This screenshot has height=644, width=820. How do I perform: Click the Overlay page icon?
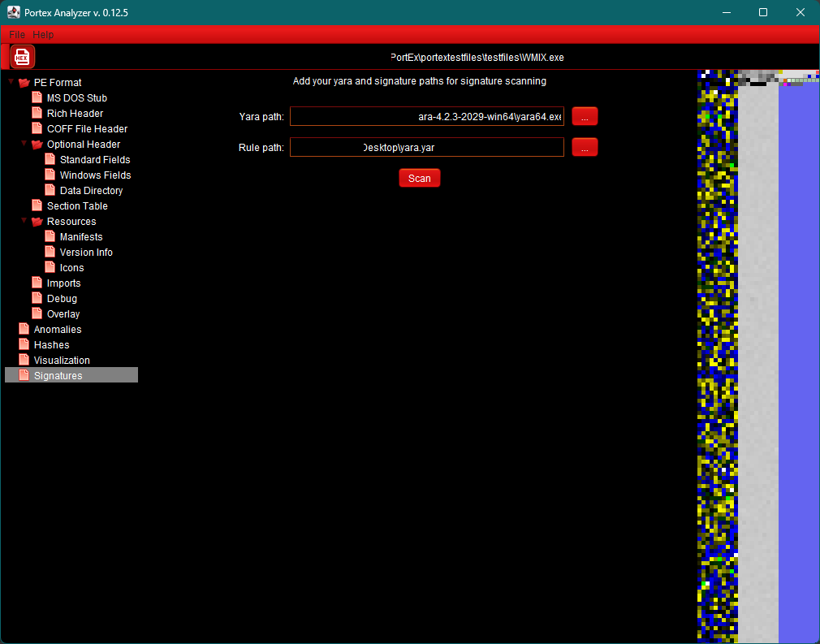click(37, 314)
